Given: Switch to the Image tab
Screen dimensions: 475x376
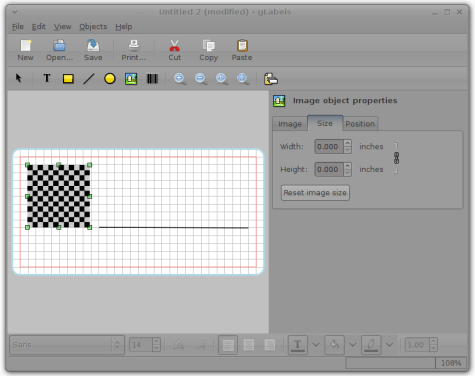Looking at the screenshot, I should [x=290, y=124].
